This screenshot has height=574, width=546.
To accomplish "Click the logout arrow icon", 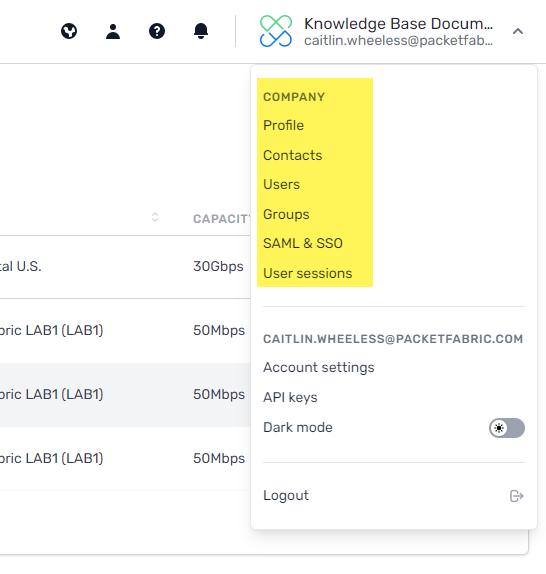I will point(517,496).
